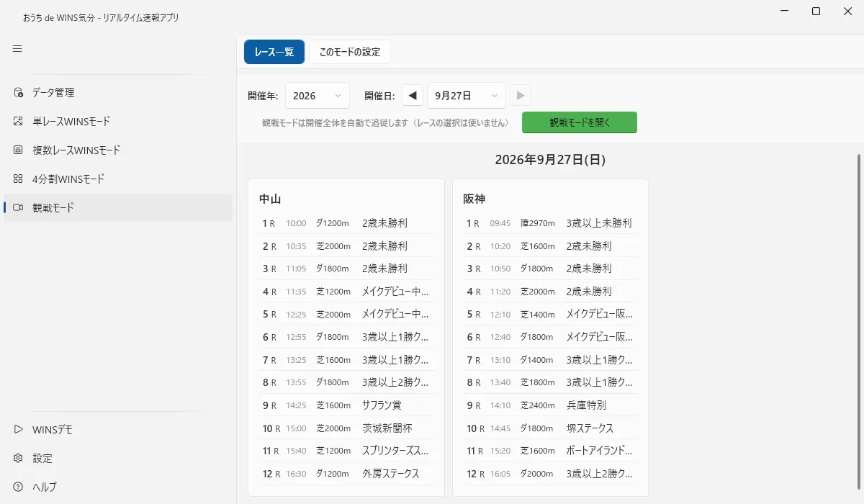Select 阪神 2R 10:20 race row

coord(551,246)
